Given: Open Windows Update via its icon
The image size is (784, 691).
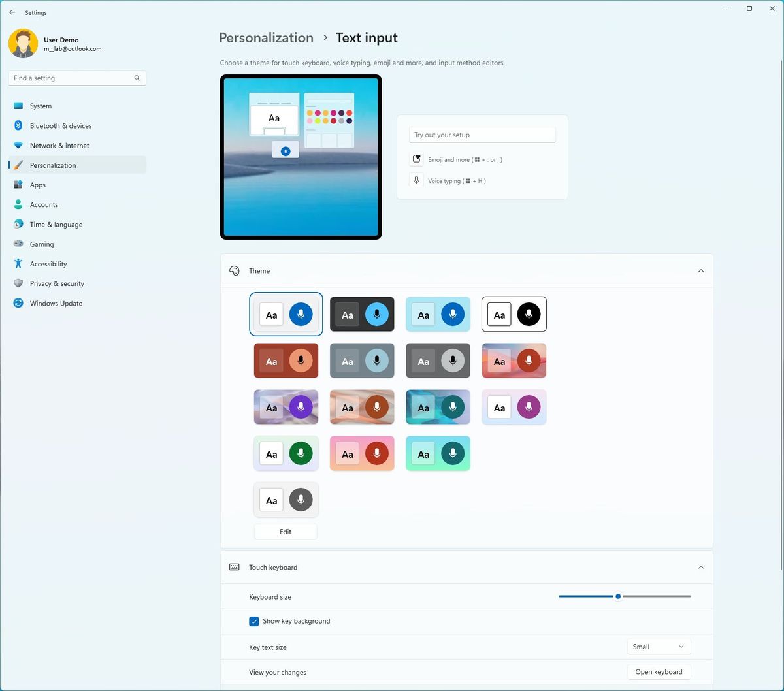Looking at the screenshot, I should pyautogui.click(x=19, y=303).
